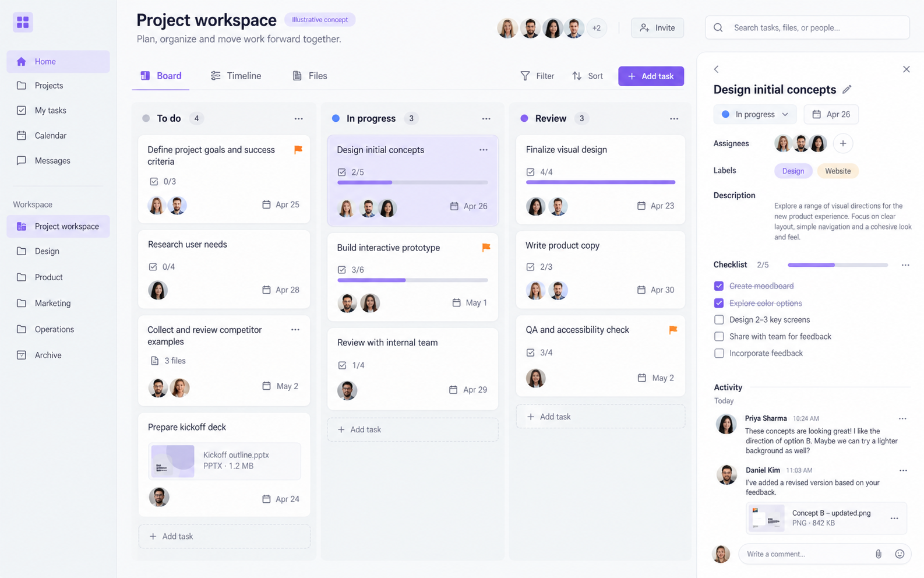The image size is (924, 578).
Task: Check Incorporate feedback checklist item
Action: [x=719, y=353]
